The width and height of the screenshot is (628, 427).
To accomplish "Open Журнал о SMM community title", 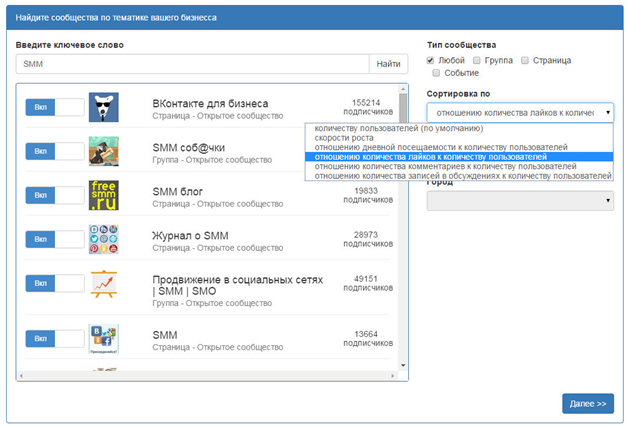I will pyautogui.click(x=190, y=236).
